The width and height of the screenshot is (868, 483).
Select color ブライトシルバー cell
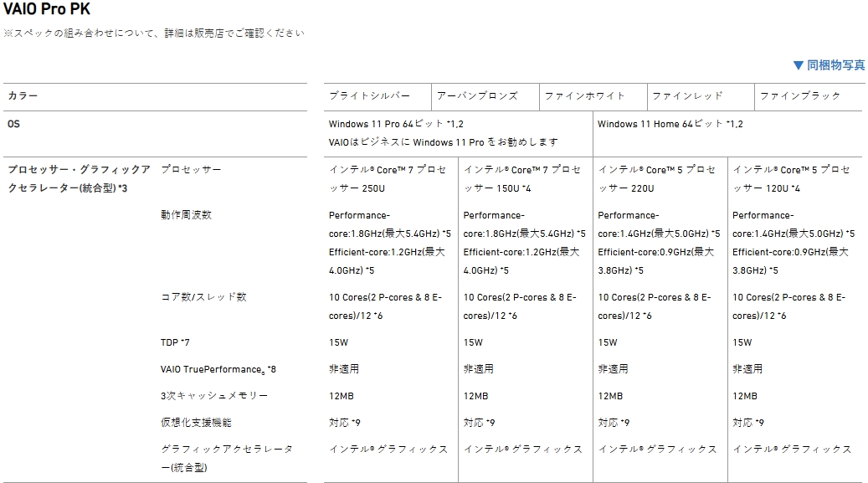(378, 95)
